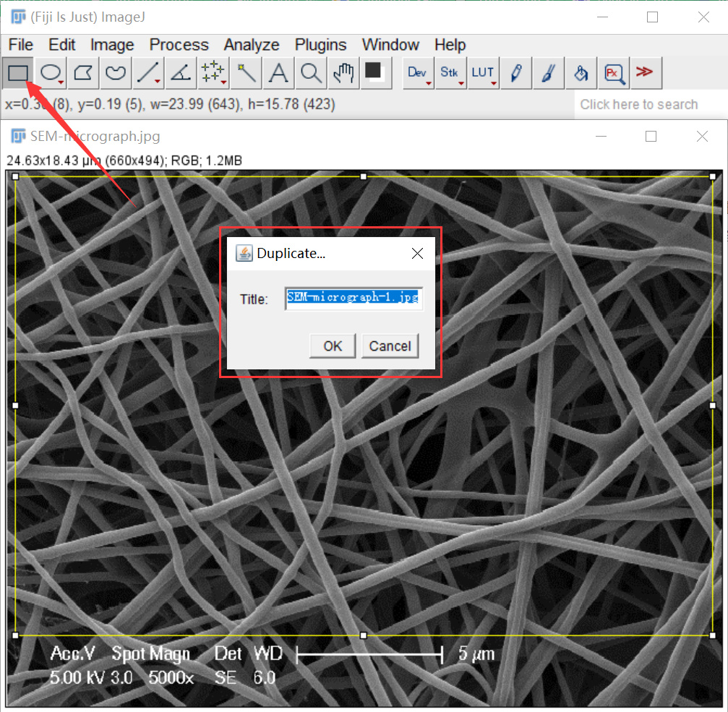
Task: Click the Color picker swatch
Action: pos(374,71)
